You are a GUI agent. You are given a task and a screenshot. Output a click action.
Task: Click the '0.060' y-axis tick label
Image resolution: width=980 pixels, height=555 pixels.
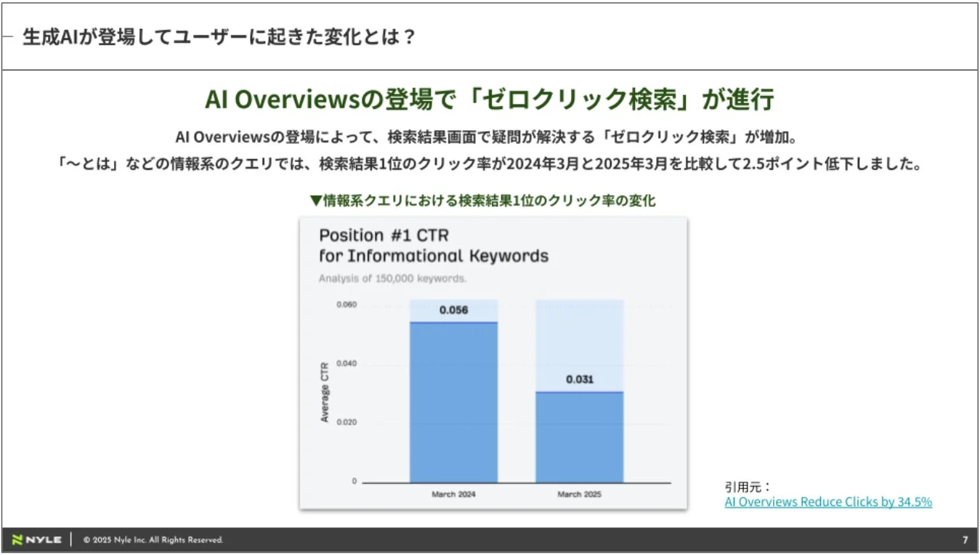pyautogui.click(x=347, y=305)
